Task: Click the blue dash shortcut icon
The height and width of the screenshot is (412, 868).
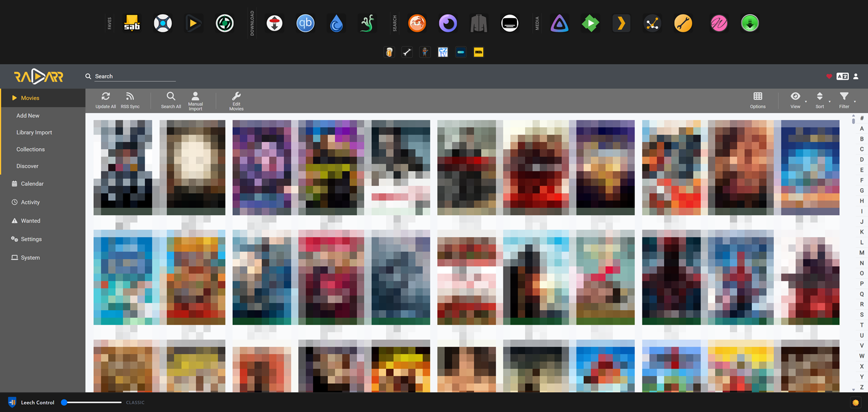Action: pos(461,52)
